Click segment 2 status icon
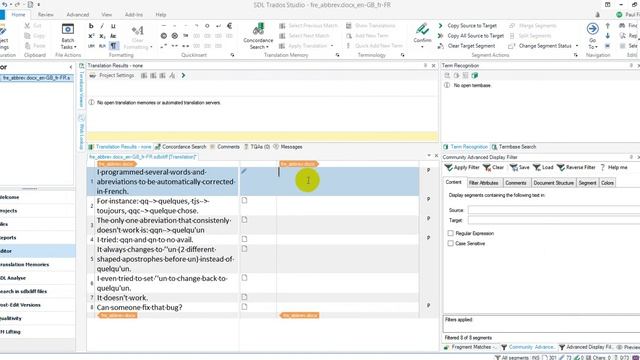Viewport: 640px width, 360px height. click(x=244, y=200)
